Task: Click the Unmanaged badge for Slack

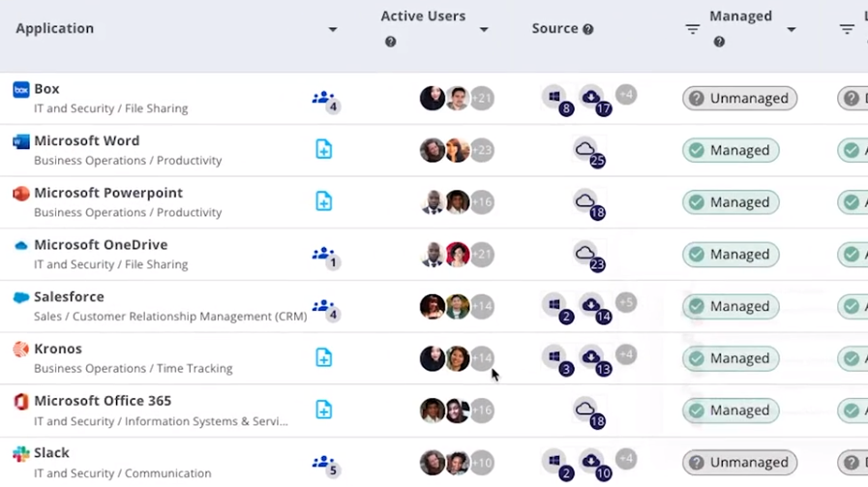Action: click(739, 463)
